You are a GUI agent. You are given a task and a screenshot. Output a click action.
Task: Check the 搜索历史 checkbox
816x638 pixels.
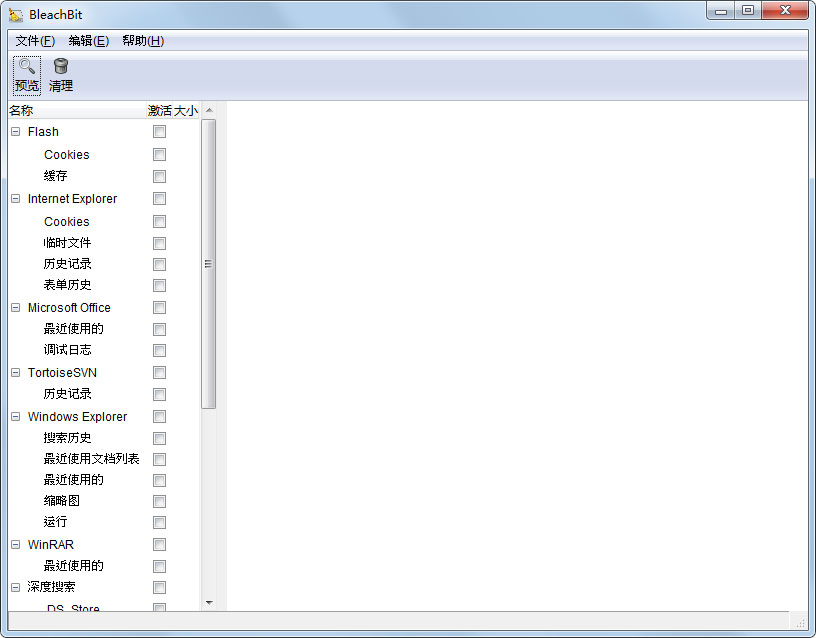pos(159,439)
